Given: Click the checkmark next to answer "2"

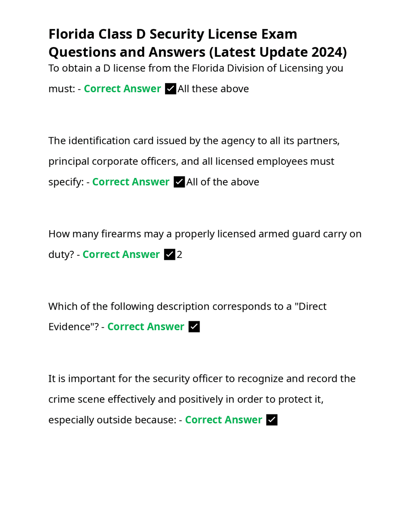Looking at the screenshot, I should [x=170, y=254].
